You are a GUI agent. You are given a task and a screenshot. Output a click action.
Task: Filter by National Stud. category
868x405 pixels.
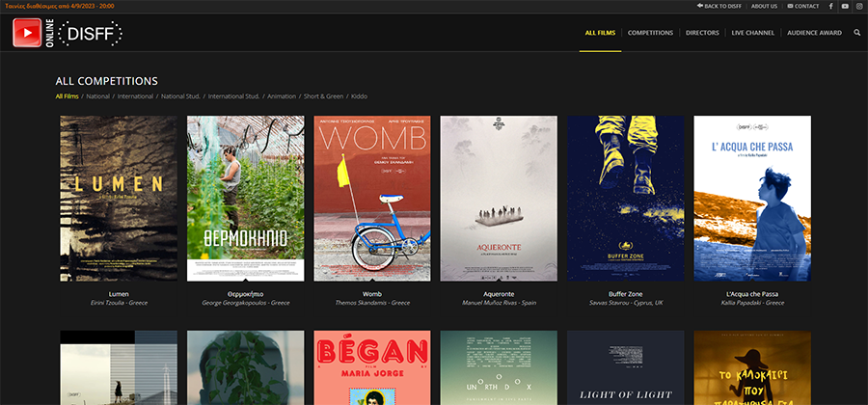180,96
